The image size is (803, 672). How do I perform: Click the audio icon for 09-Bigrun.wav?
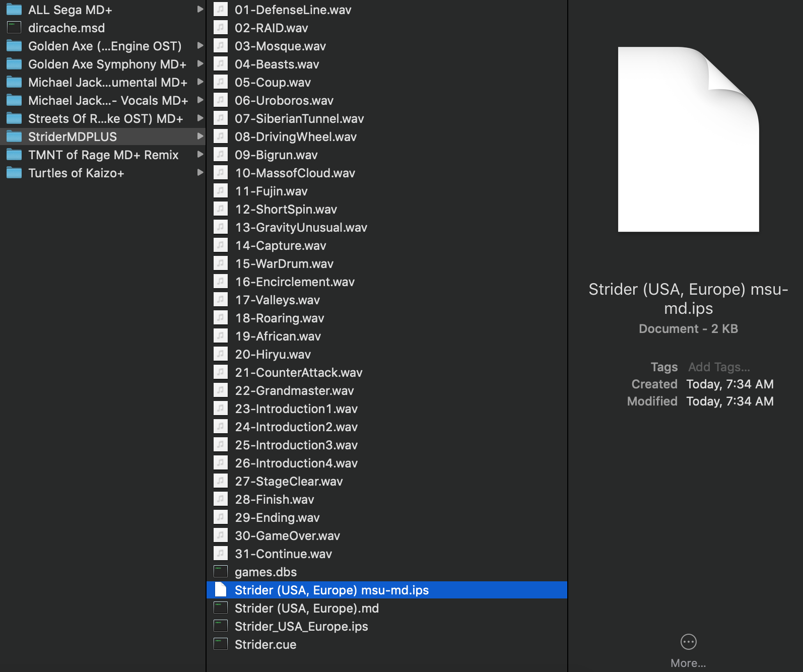[221, 155]
